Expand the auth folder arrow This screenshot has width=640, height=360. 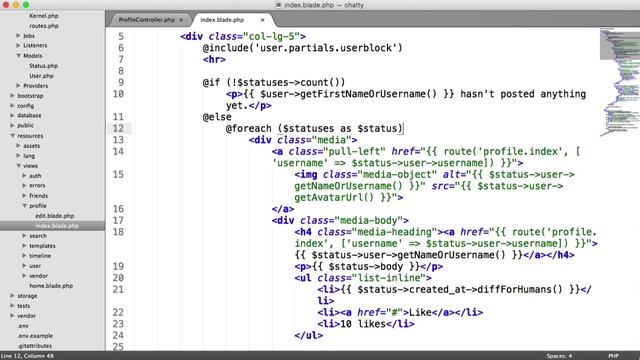pyautogui.click(x=24, y=176)
